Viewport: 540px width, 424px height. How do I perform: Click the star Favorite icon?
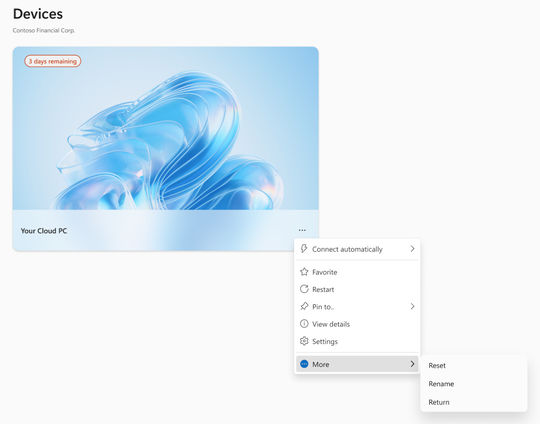point(304,272)
